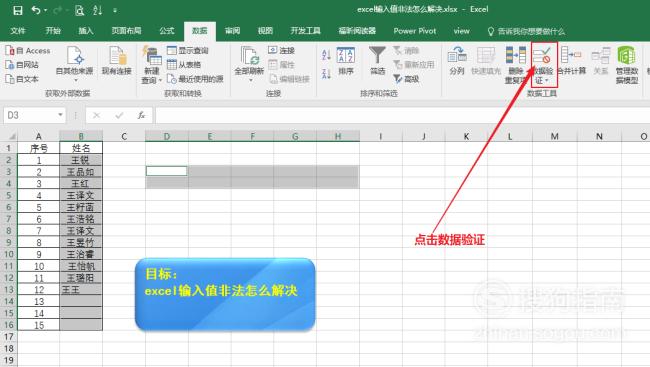Click the From Access (自 Access) button

28,51
